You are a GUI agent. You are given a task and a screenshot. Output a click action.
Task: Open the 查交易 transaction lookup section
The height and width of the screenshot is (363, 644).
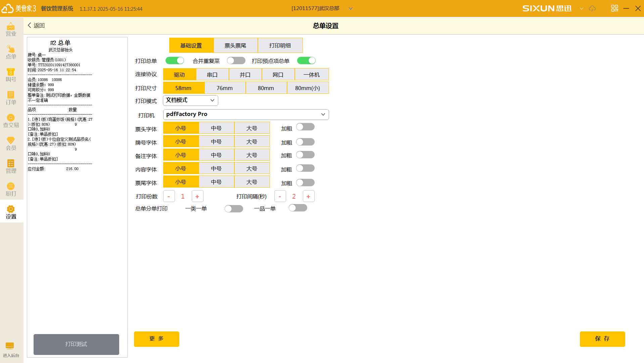[11, 121]
